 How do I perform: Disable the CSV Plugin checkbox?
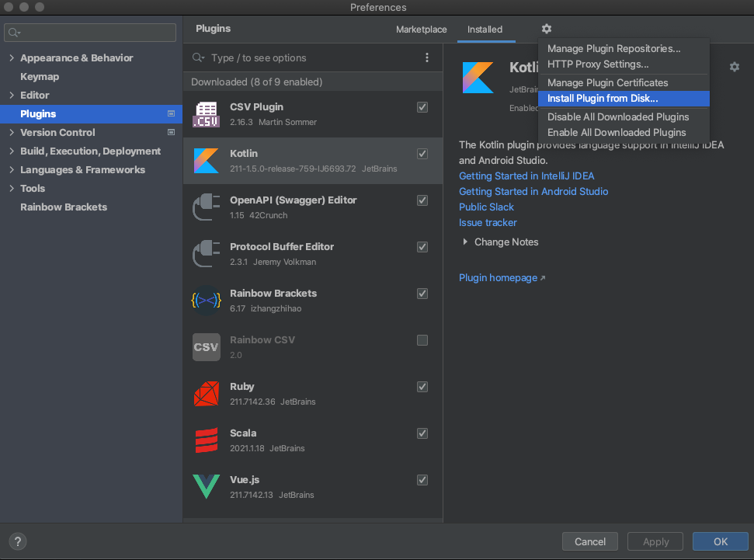coord(422,107)
